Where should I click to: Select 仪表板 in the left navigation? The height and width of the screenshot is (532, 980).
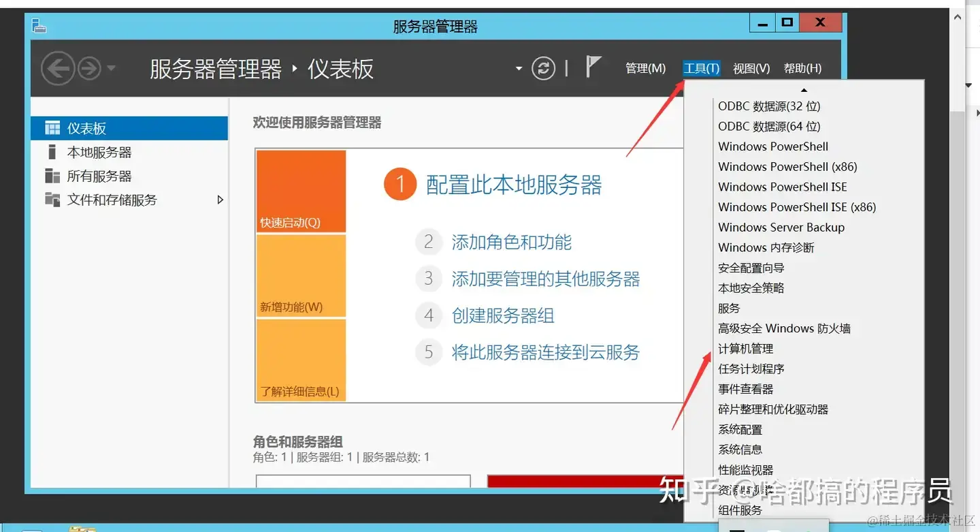coord(129,128)
